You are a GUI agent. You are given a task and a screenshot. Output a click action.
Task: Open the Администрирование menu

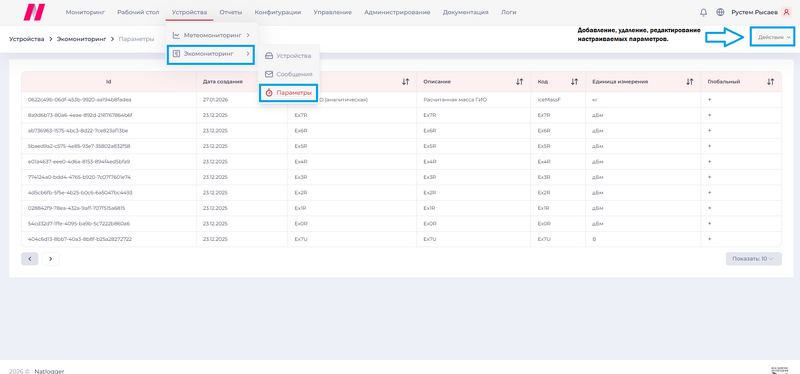point(397,12)
